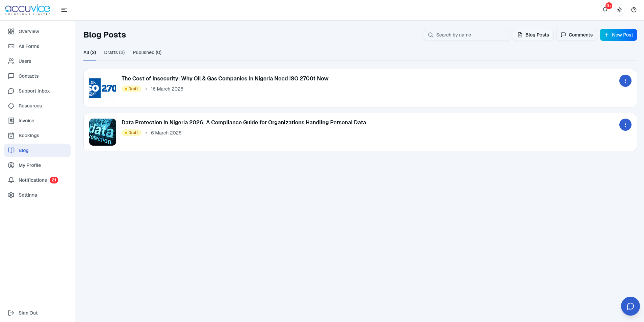Open Invoice from the sidebar

(26, 121)
